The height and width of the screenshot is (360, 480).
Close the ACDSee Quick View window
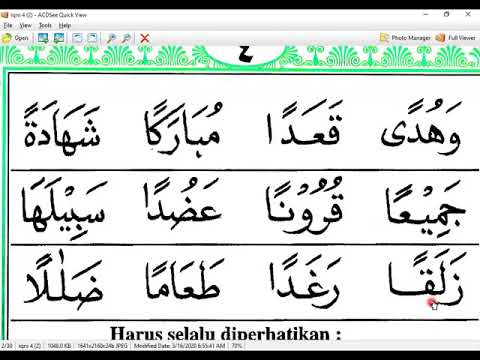(x=468, y=15)
